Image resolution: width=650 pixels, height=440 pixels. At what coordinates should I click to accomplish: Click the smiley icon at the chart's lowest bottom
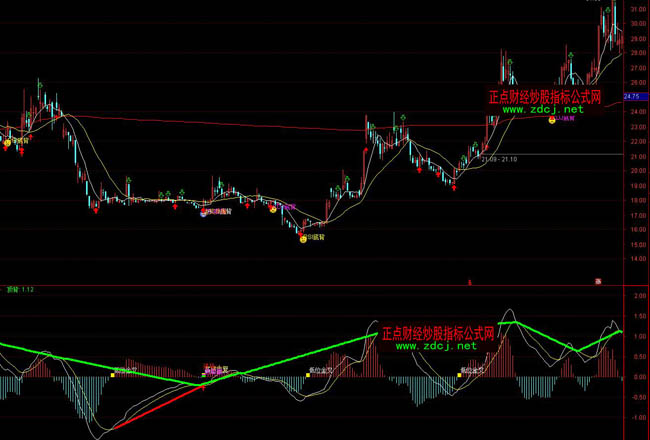301,237
